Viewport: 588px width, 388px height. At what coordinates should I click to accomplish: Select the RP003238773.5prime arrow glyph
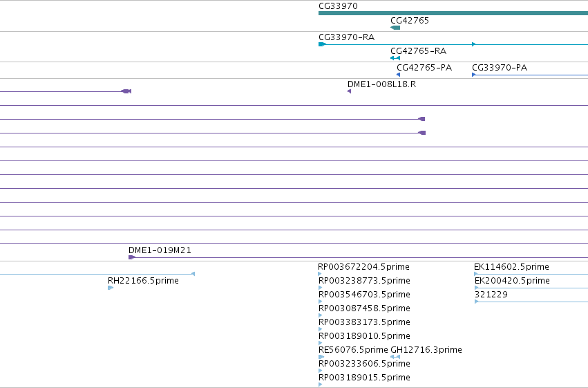click(320, 288)
